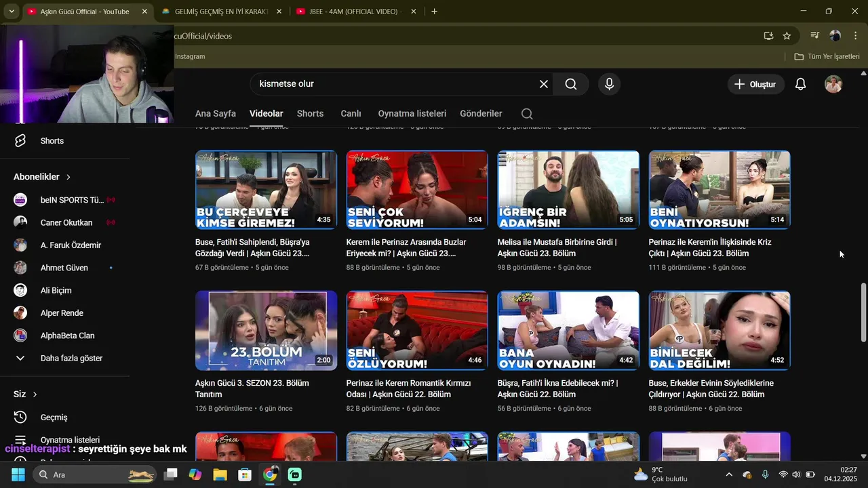Open 'İğrenç bir adamsın' video thumbnail
Viewport: 868px width, 488px height.
point(568,190)
